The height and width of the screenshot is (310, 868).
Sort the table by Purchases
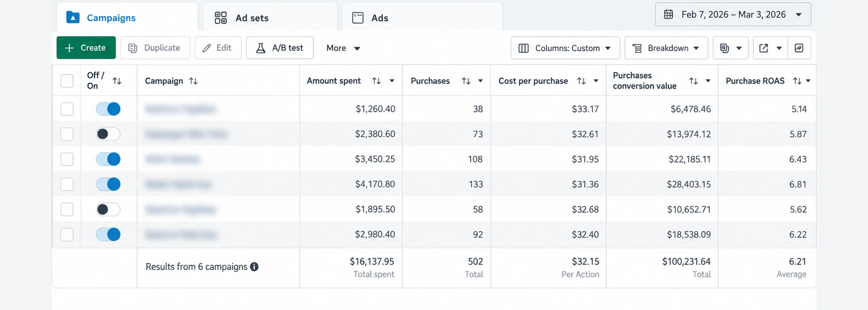pos(466,81)
